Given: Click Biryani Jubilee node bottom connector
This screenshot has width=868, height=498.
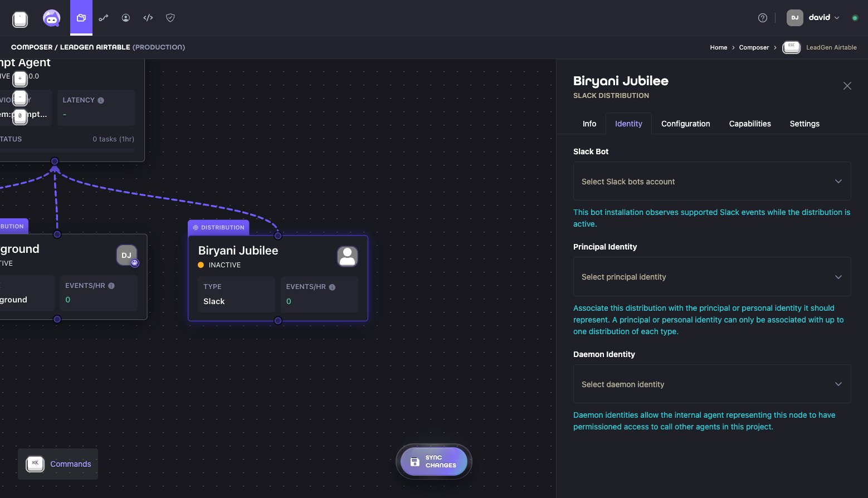Looking at the screenshot, I should [x=278, y=321].
